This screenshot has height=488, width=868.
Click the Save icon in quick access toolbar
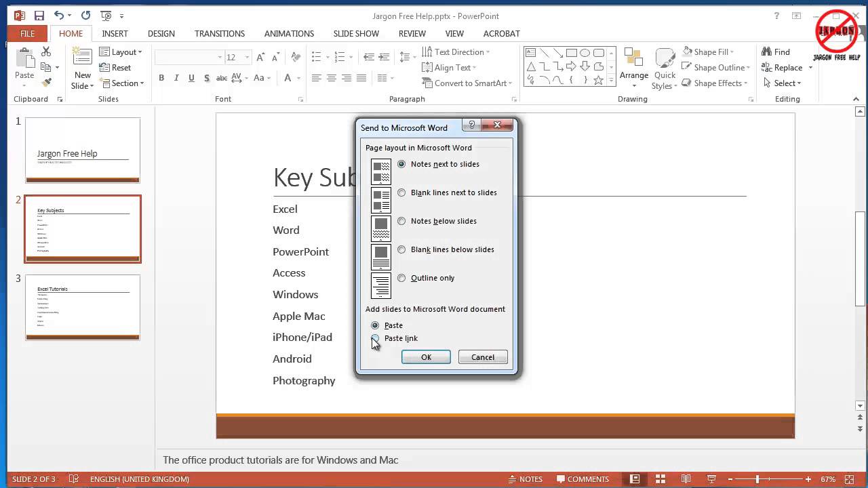coord(39,15)
